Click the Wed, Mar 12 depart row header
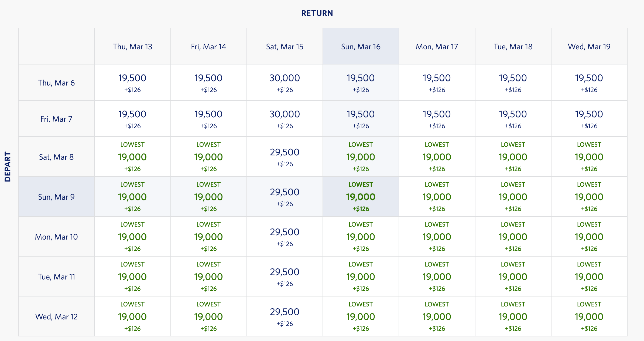Screen dimensions: 644x341 tap(56, 316)
